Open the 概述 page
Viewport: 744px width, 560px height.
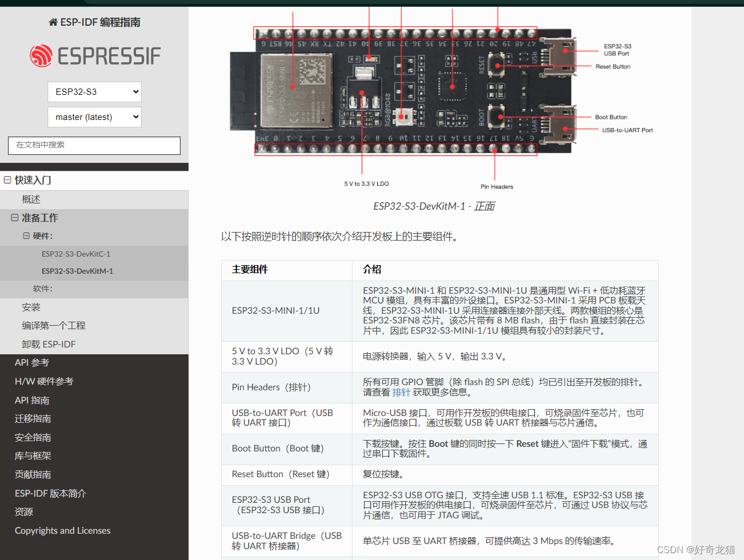point(31,199)
